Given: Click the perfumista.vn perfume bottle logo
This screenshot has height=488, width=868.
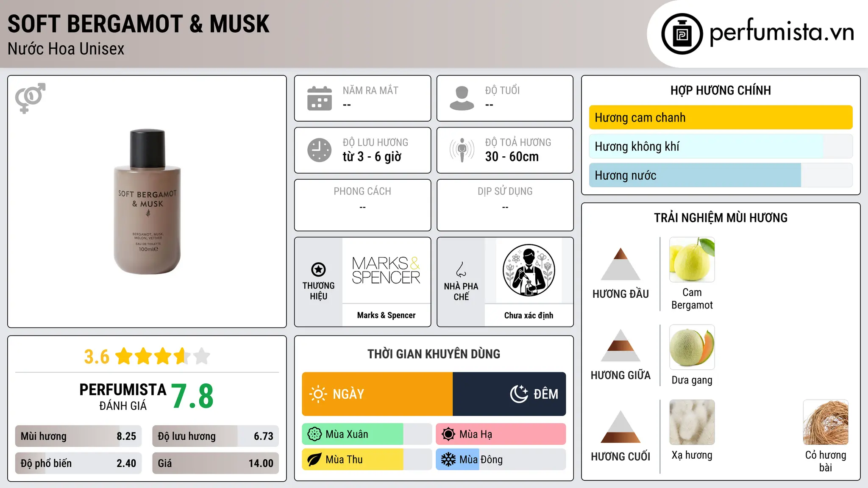Looking at the screenshot, I should point(682,33).
